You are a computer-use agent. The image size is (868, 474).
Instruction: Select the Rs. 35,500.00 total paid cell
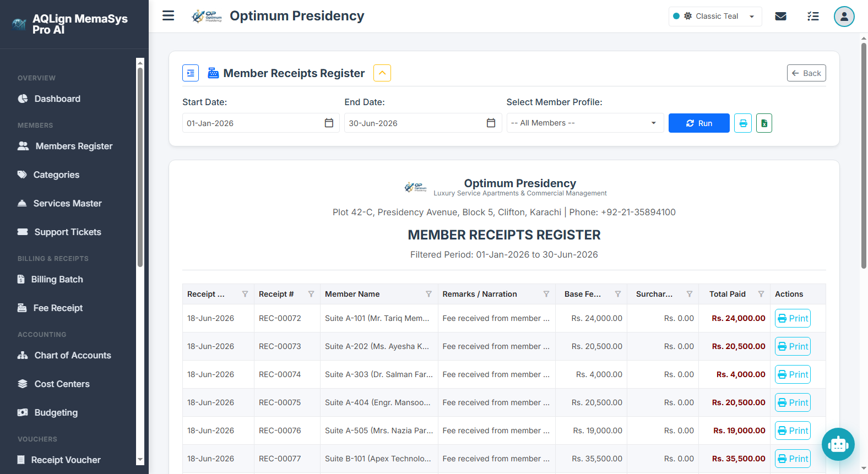point(734,459)
